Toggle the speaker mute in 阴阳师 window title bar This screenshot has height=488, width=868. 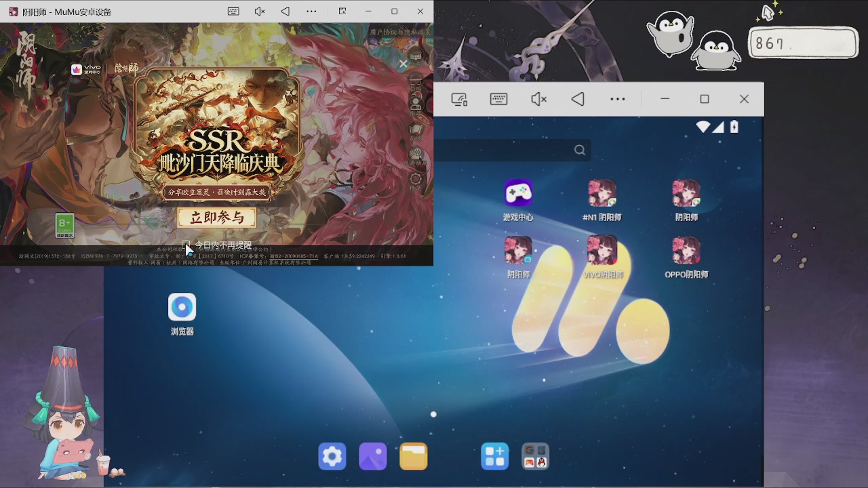259,12
